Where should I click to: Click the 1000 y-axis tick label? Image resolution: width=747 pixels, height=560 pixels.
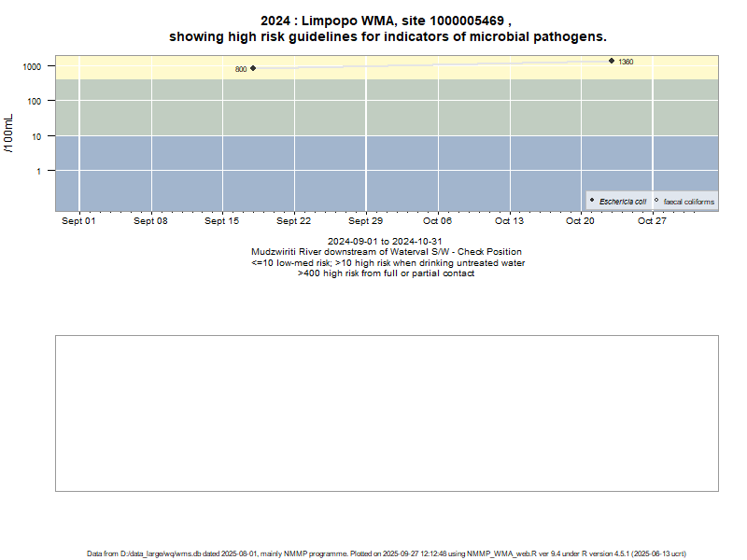point(32,67)
